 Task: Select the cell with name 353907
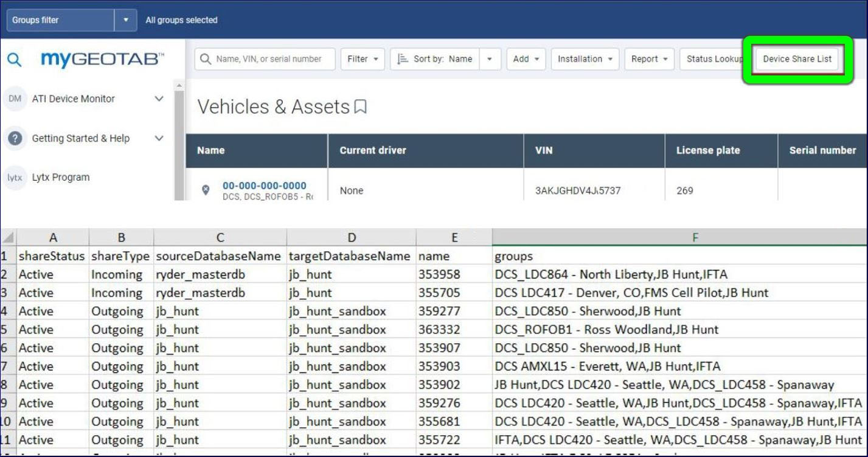click(x=454, y=348)
